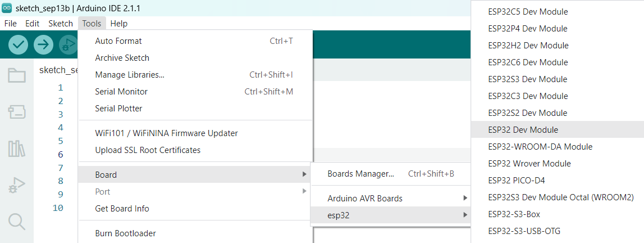Open the Boards Manager sidebar icon

17,111
